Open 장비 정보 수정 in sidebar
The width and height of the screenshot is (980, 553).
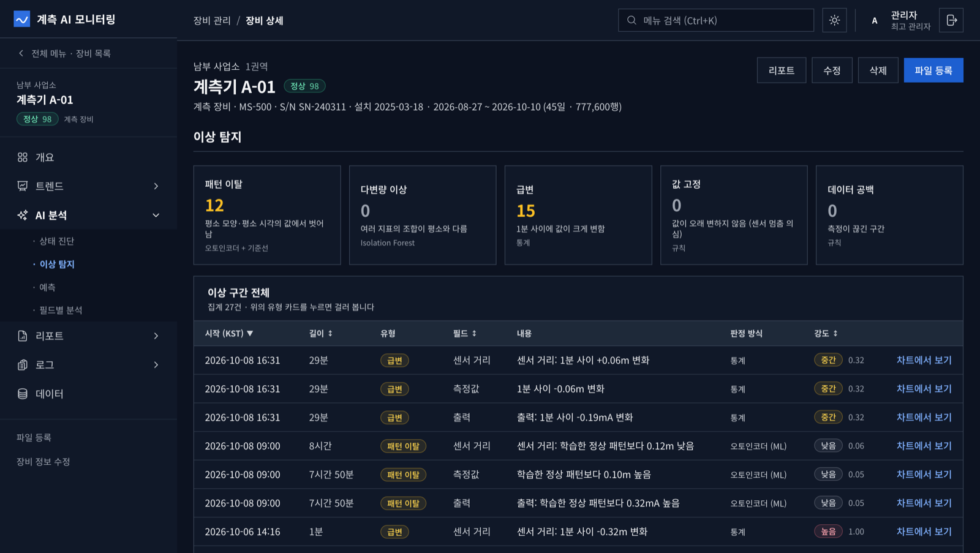(x=43, y=462)
